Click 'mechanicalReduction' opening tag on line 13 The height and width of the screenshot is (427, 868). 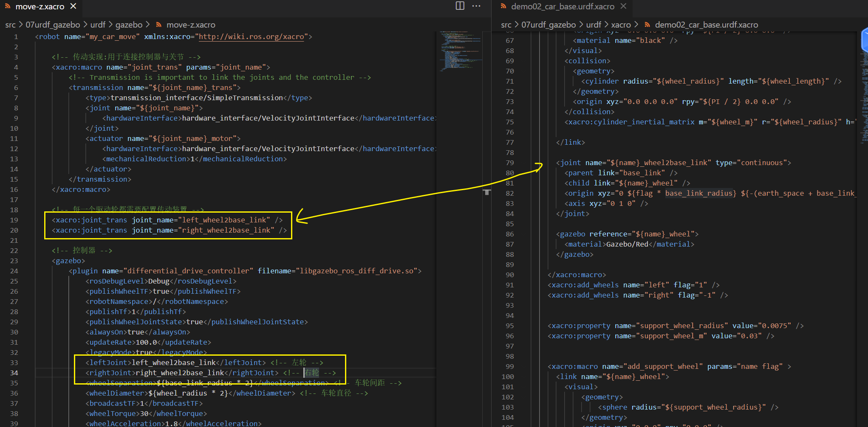146,159
